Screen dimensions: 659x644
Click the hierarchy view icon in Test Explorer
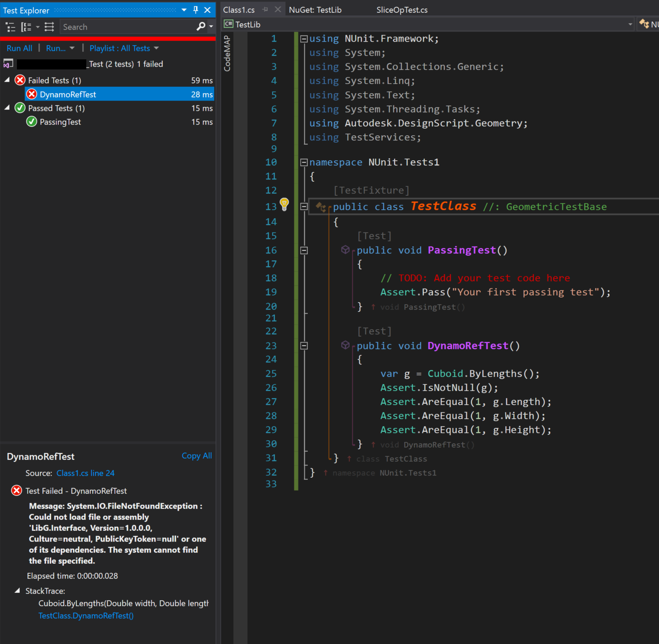[11, 27]
